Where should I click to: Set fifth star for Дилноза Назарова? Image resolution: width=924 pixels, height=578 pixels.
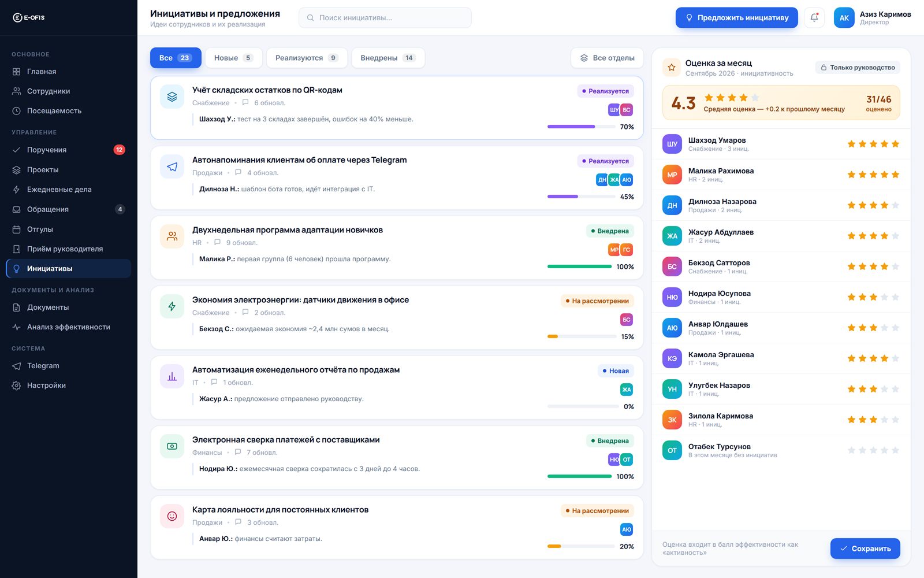pos(895,205)
